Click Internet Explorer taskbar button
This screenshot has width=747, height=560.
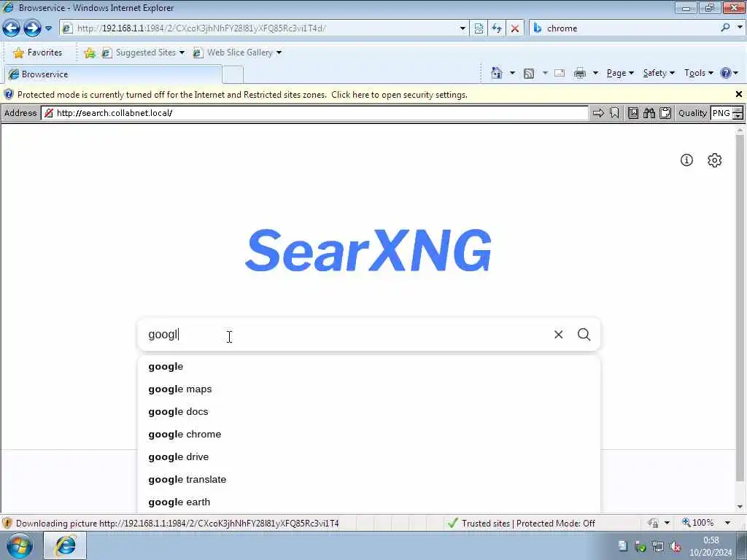point(65,545)
